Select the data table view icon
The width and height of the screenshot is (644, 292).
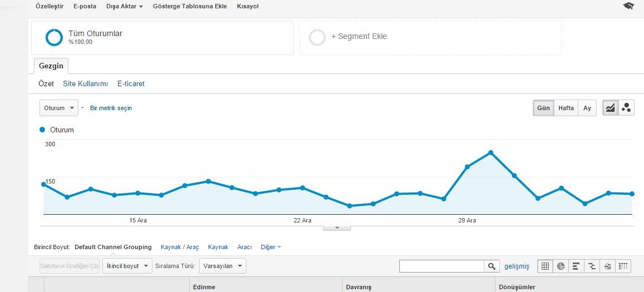(x=545, y=266)
